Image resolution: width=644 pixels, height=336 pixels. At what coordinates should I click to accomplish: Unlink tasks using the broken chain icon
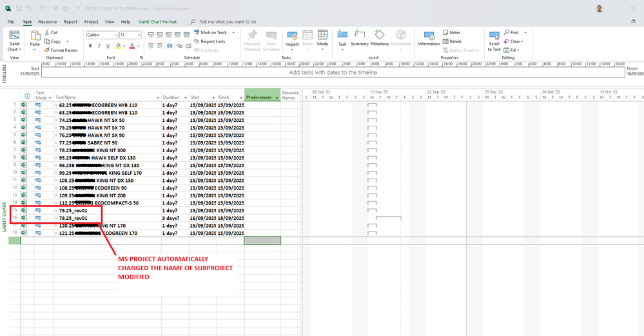[x=188, y=46]
